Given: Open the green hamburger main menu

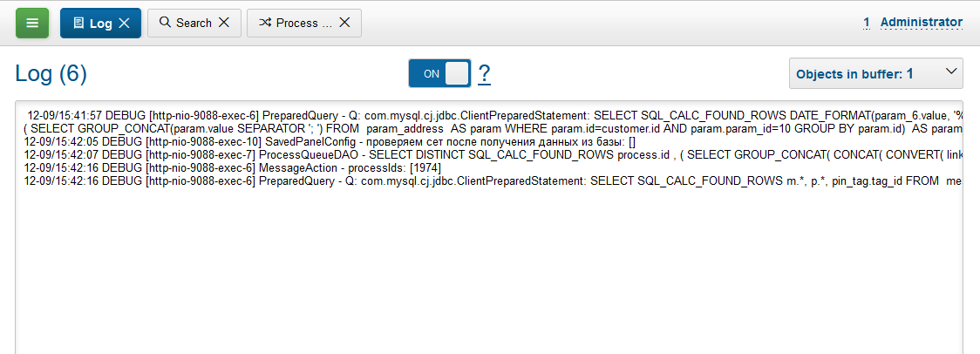Looking at the screenshot, I should (x=32, y=23).
